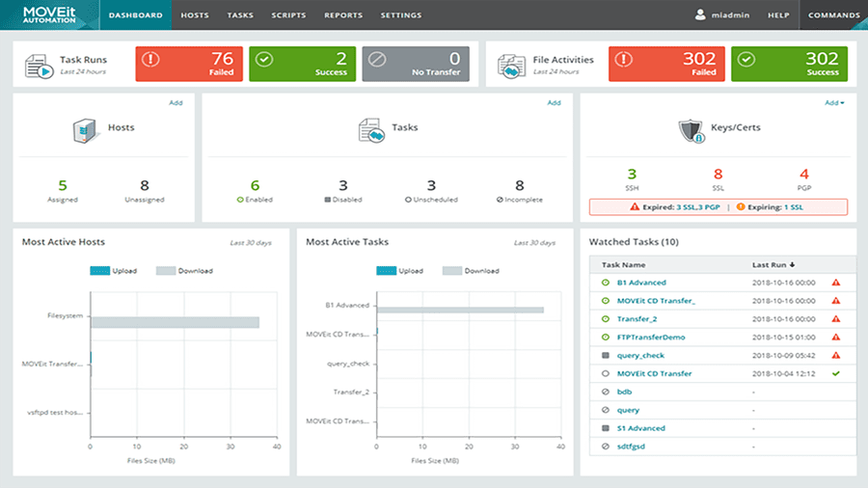
Task: Click the B1 Advanced red warning icon
Action: (x=835, y=283)
